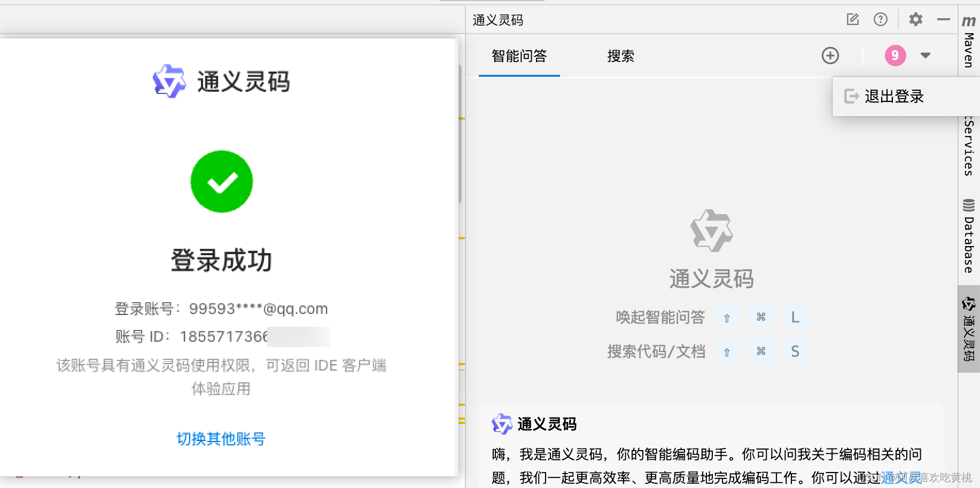Click the S shortcut key for 搜索代码/文档
Viewport: 980px width, 488px height.
(x=795, y=351)
